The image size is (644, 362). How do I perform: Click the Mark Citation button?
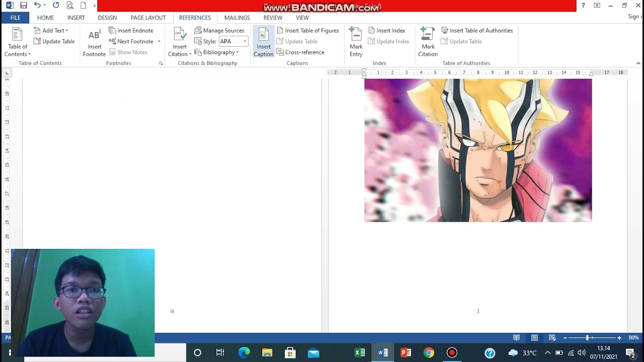pos(428,42)
